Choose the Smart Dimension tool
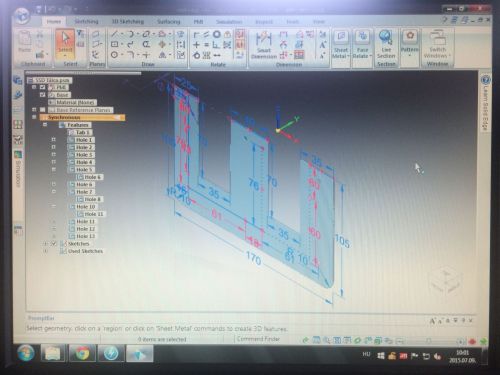500x375 pixels. coord(264,45)
